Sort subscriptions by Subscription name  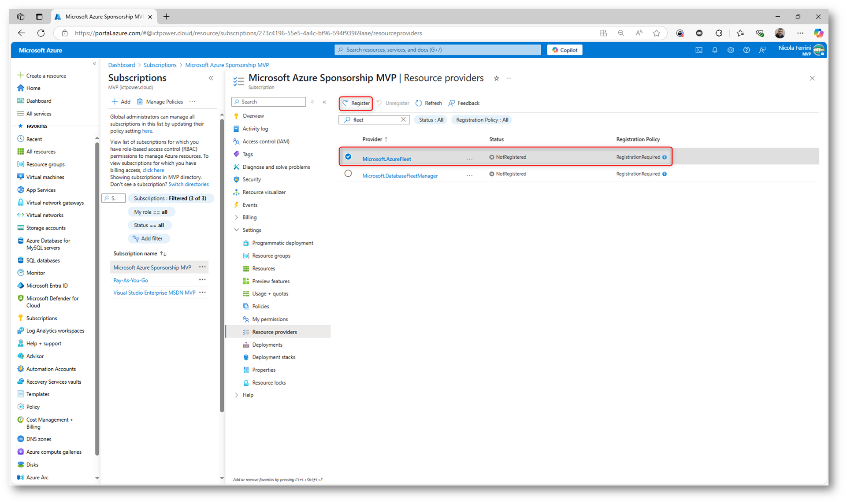pyautogui.click(x=140, y=254)
